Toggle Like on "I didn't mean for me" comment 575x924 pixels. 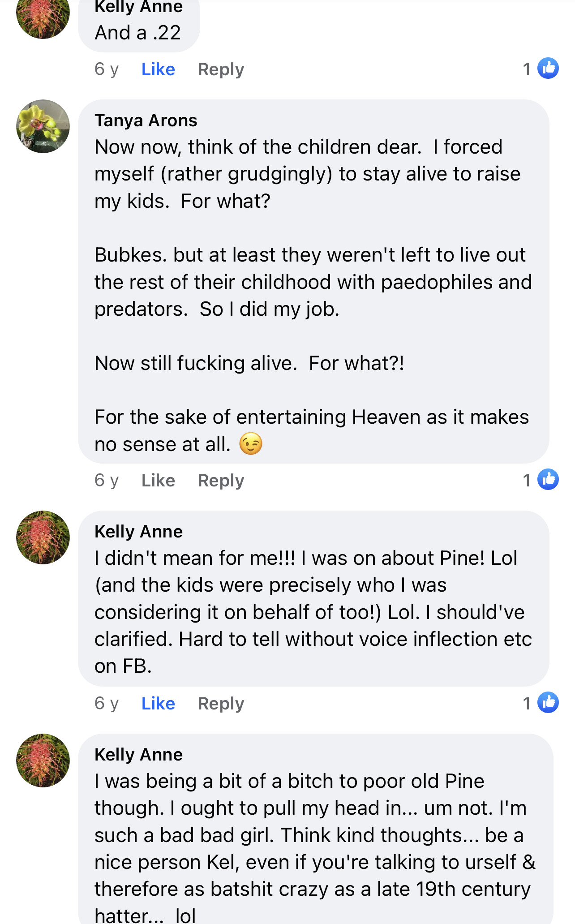point(158,704)
